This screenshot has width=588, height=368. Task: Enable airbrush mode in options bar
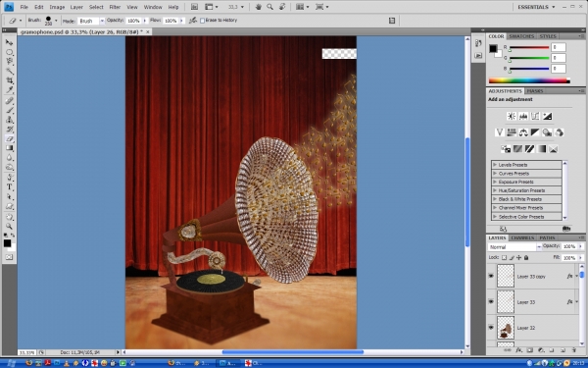pos(193,21)
